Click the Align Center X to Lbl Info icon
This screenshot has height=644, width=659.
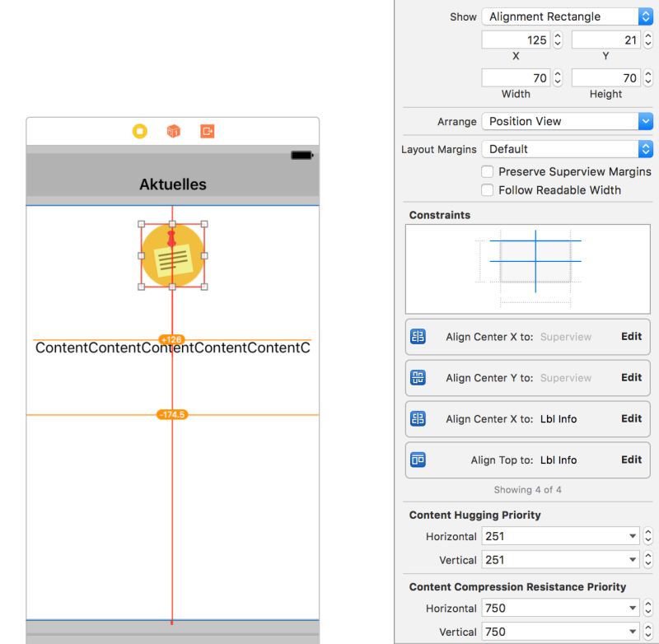pos(418,419)
